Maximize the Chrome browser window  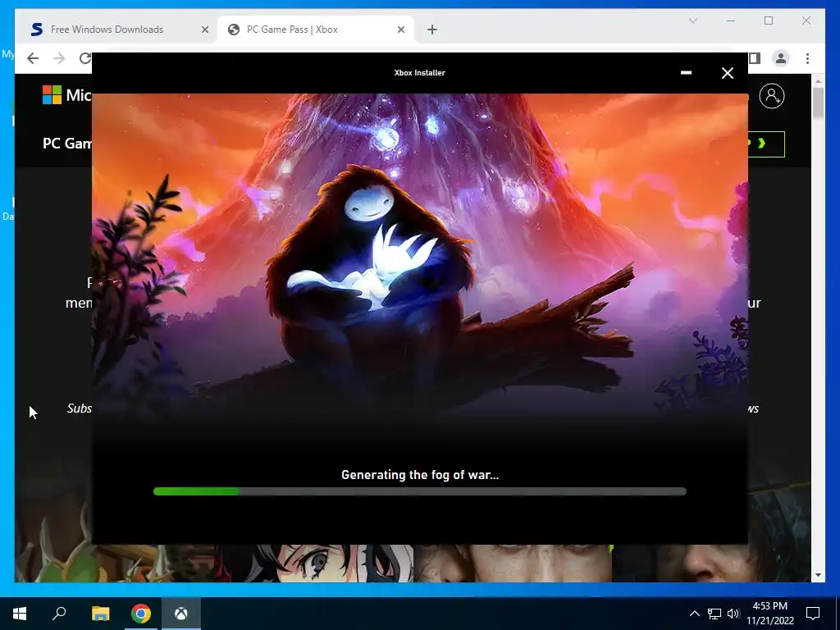pyautogui.click(x=769, y=21)
